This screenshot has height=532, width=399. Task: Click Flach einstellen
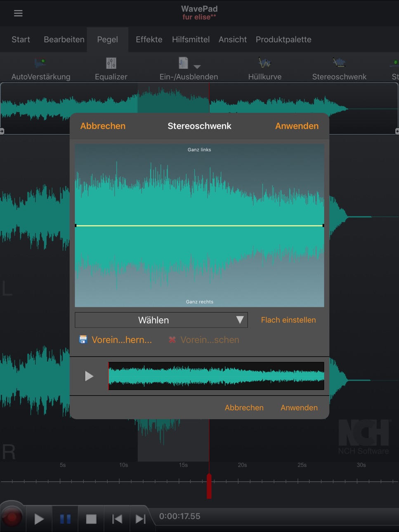pyautogui.click(x=288, y=320)
